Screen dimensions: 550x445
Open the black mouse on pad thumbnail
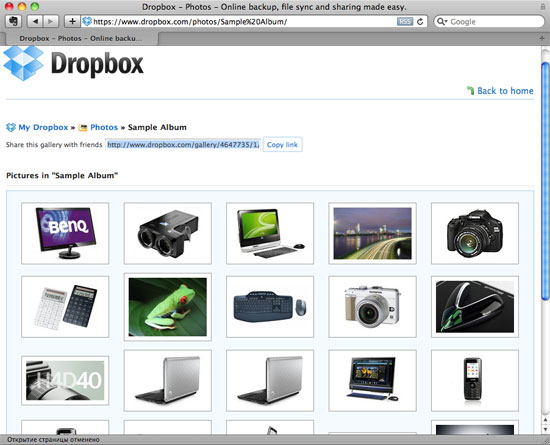point(475,307)
